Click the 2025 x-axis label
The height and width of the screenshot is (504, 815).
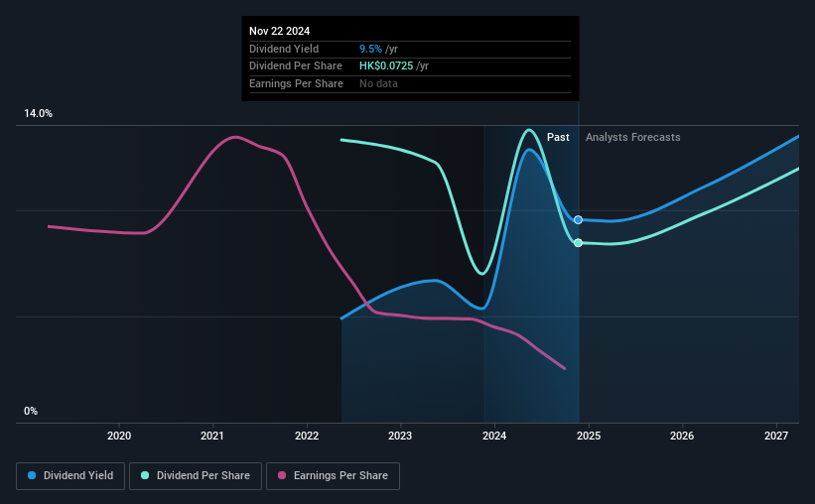tap(589, 436)
